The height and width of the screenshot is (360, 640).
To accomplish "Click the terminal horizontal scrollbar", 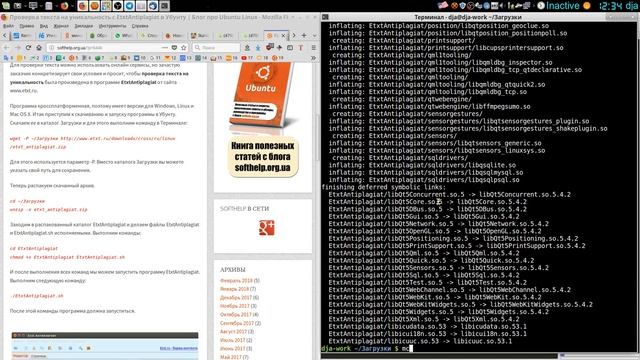I will [439, 356].
